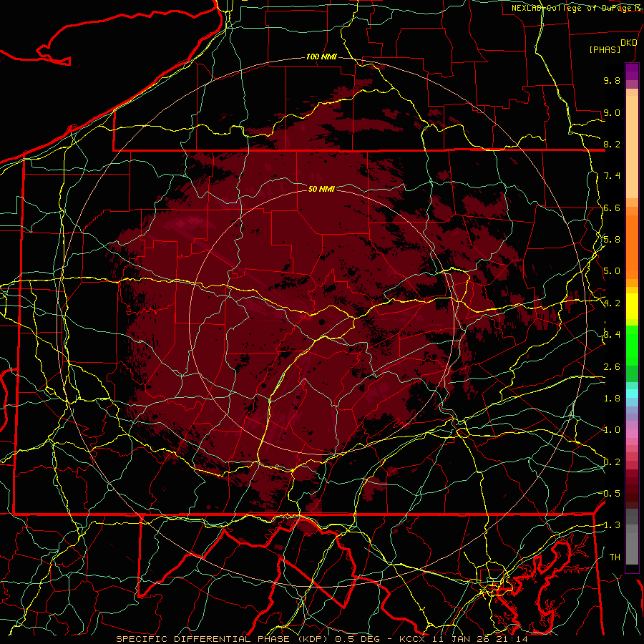Click the TH label at the legend bottom
Screen dimensions: 644x644
point(615,557)
